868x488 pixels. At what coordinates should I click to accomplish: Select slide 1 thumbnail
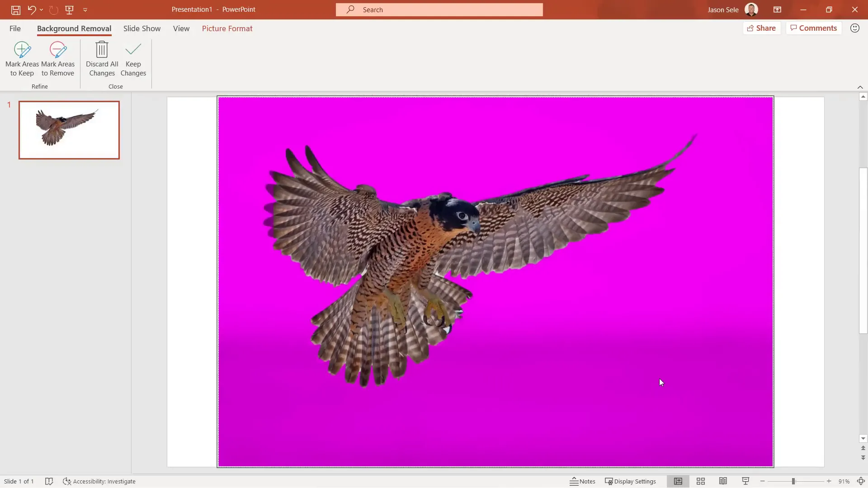coord(69,130)
